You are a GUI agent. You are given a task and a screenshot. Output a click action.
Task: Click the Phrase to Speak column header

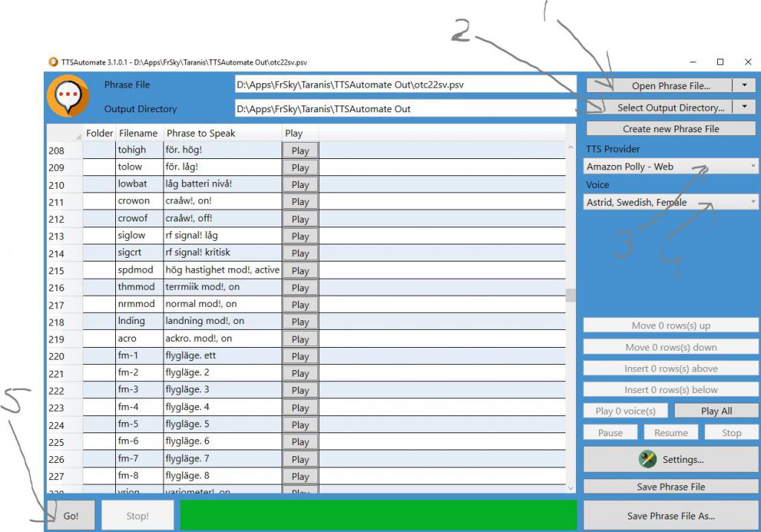pyautogui.click(x=201, y=133)
